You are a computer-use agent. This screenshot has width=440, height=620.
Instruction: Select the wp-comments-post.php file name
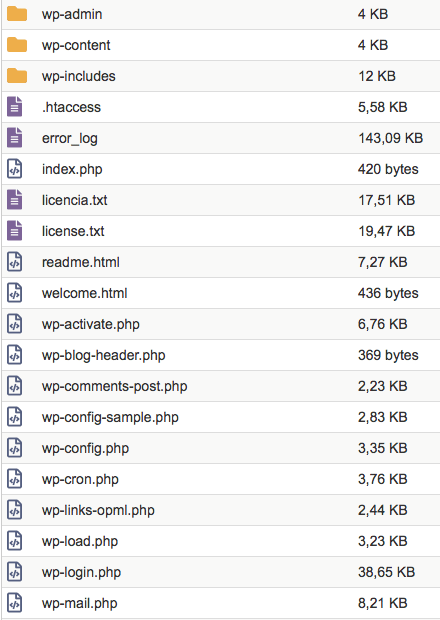(115, 386)
